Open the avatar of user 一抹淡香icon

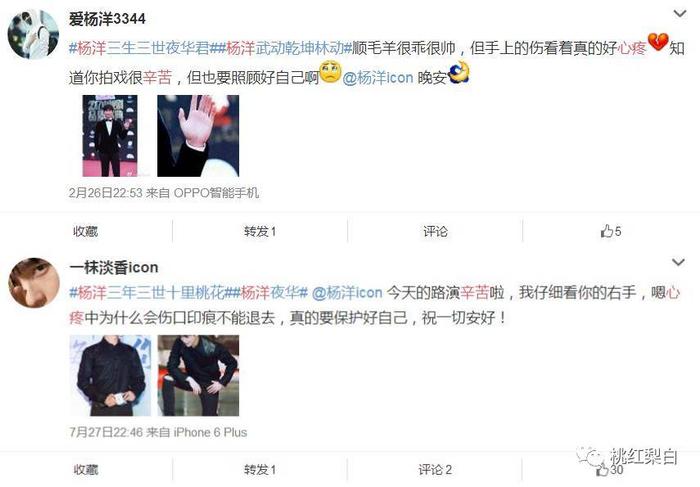(33, 283)
